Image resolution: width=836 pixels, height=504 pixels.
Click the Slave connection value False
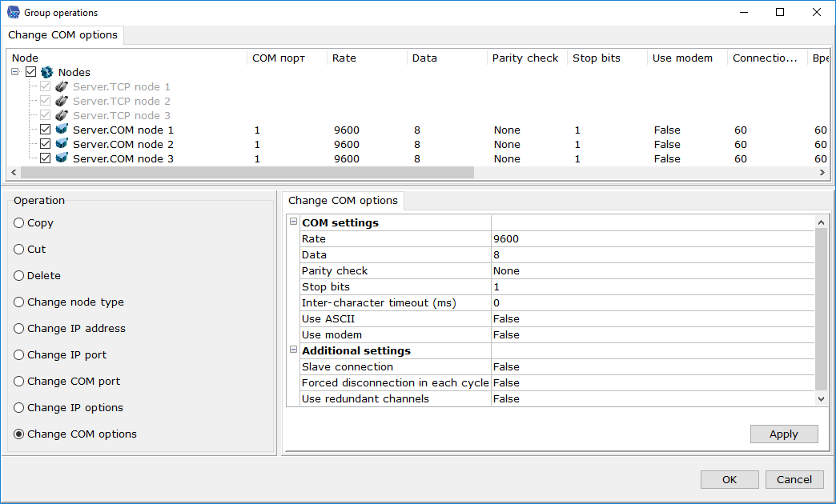(x=653, y=366)
